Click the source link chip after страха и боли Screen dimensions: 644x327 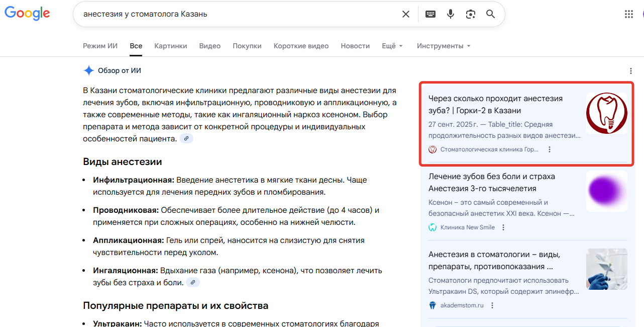[x=193, y=282]
